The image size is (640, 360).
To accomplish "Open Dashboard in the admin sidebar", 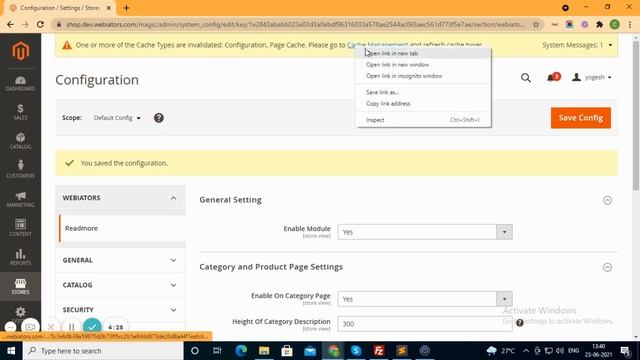I will (20, 83).
